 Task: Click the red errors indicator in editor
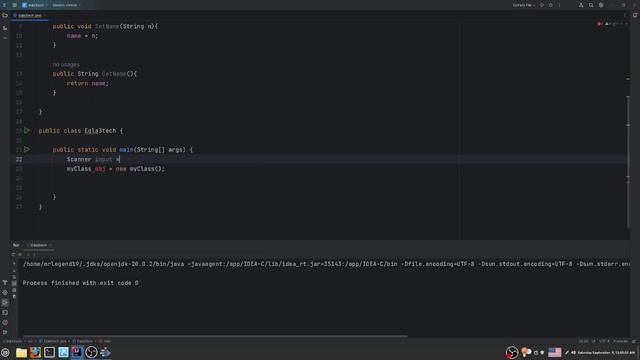600,24
